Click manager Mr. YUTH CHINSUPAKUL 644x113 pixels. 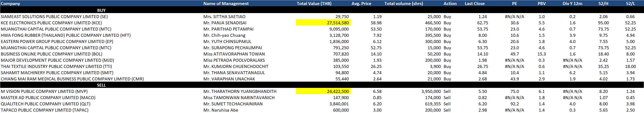[227, 41]
